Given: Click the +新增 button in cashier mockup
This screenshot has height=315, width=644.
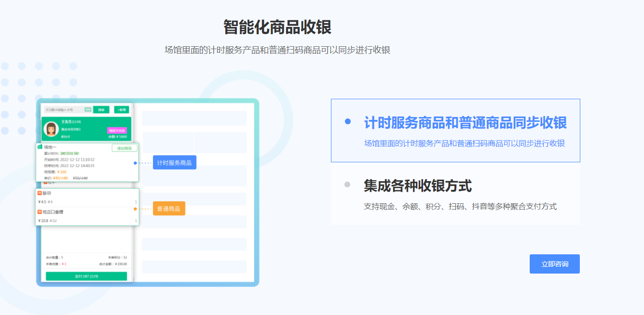Looking at the screenshot, I should (122, 110).
